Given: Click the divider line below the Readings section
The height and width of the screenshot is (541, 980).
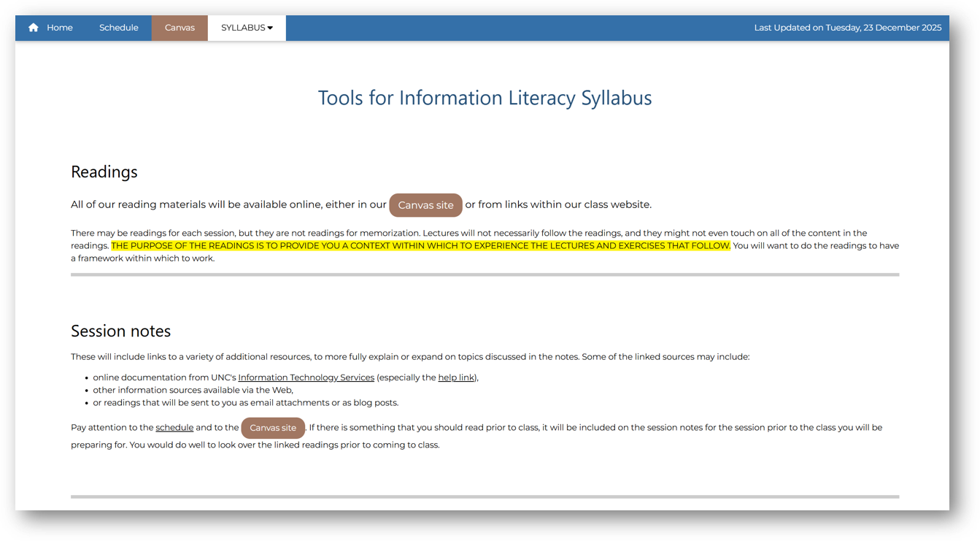Looking at the screenshot, I should pyautogui.click(x=485, y=274).
